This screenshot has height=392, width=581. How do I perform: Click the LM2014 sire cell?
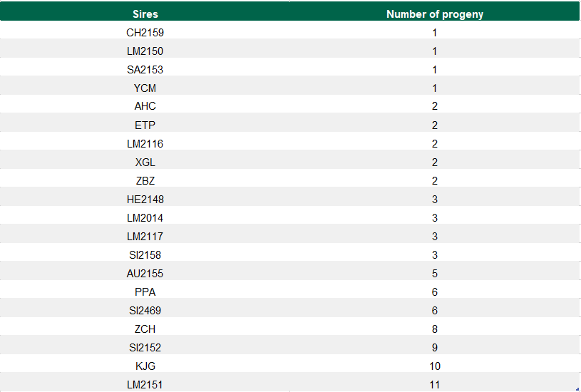(145, 218)
